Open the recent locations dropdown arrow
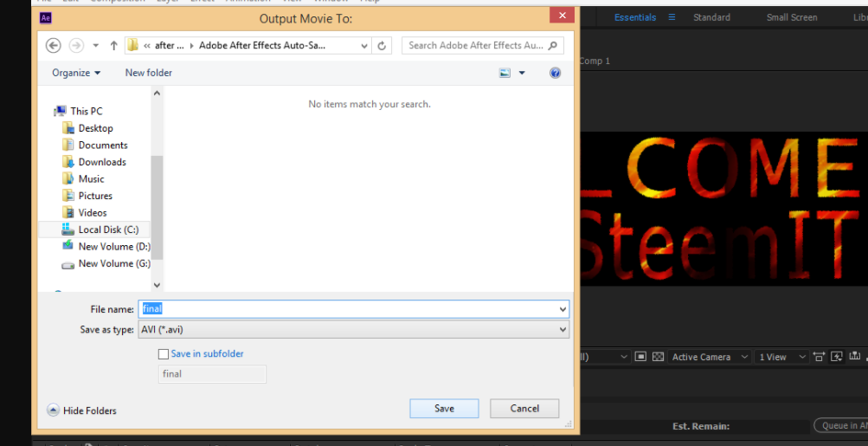 (96, 46)
